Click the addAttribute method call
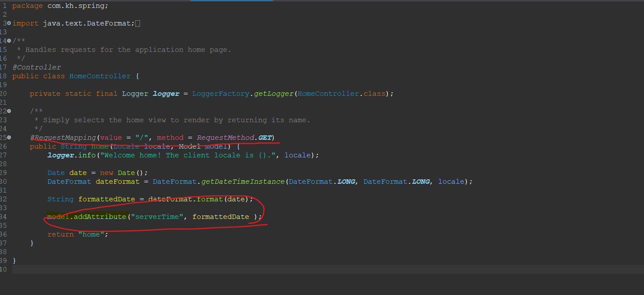The image size is (644, 295). pos(100,217)
